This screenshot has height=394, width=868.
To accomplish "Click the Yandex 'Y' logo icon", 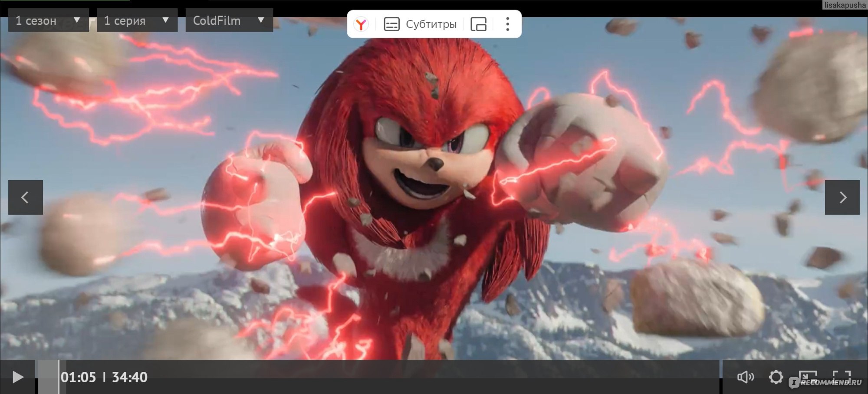I will pyautogui.click(x=361, y=24).
